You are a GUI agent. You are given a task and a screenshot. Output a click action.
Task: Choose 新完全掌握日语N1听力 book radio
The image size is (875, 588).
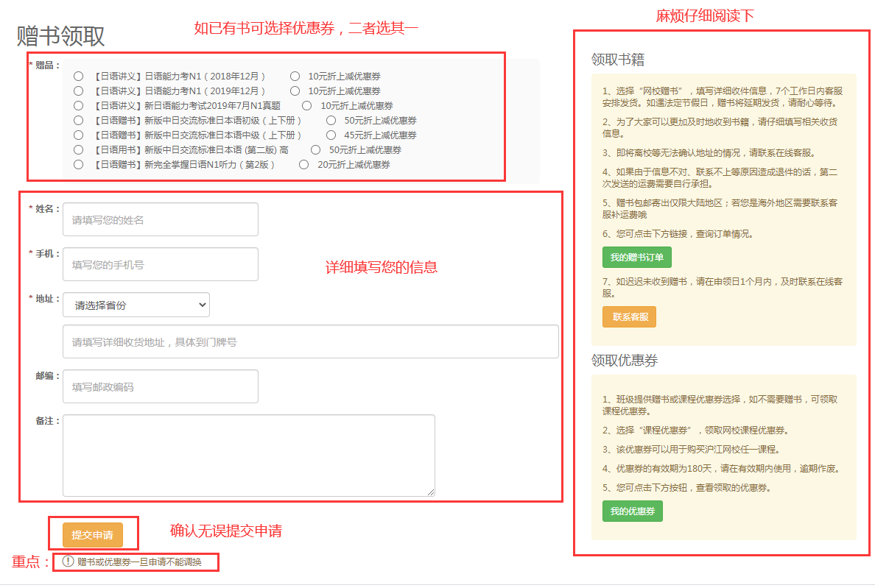78,164
